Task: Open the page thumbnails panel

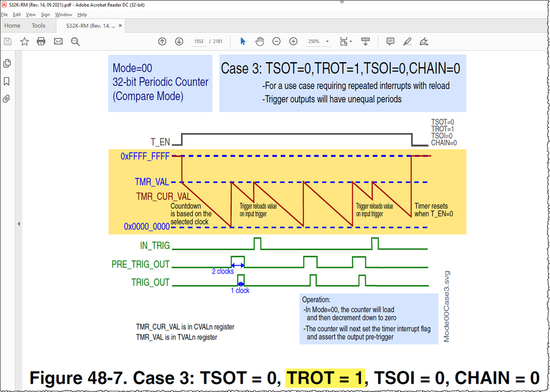Action: click(7, 63)
